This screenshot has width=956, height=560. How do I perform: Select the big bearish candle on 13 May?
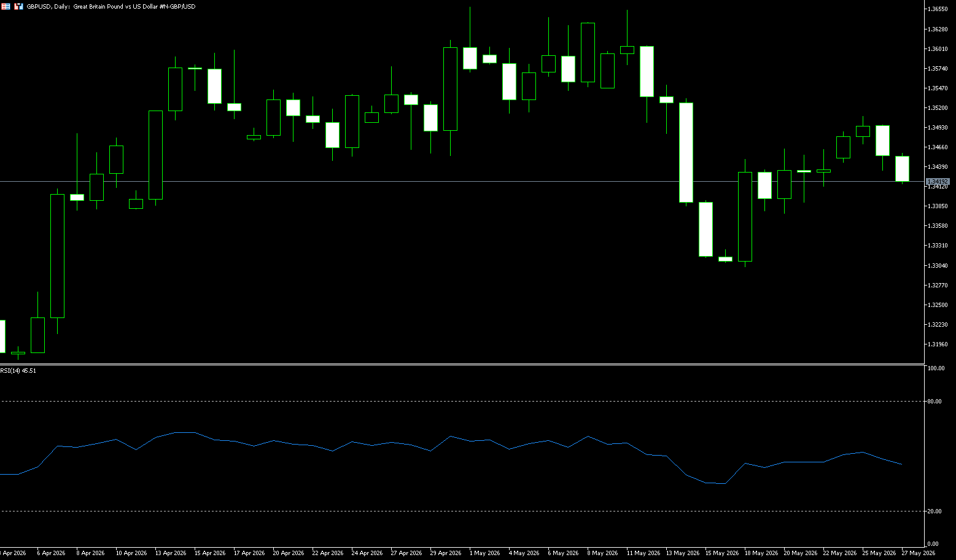[x=686, y=152]
